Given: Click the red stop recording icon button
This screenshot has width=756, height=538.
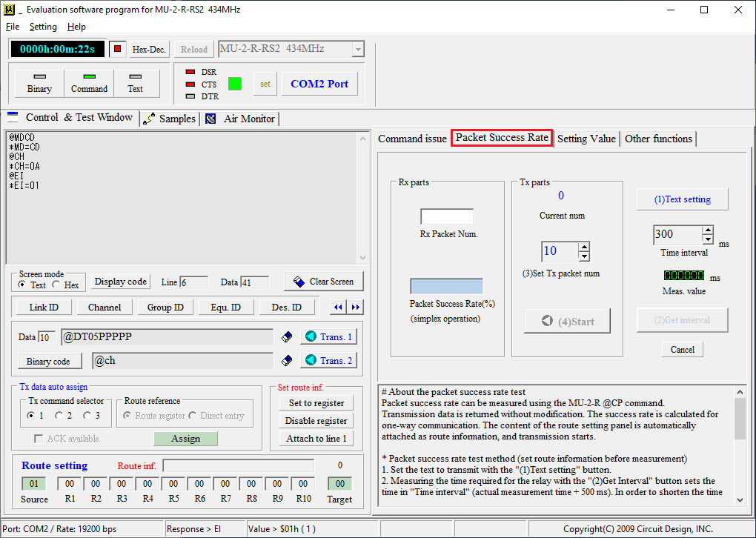Looking at the screenshot, I should (x=118, y=49).
